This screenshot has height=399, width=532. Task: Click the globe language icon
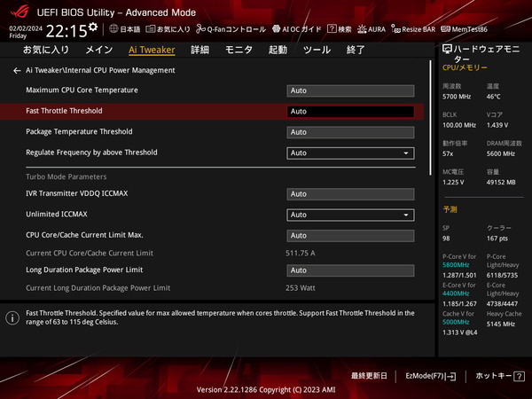coord(113,29)
